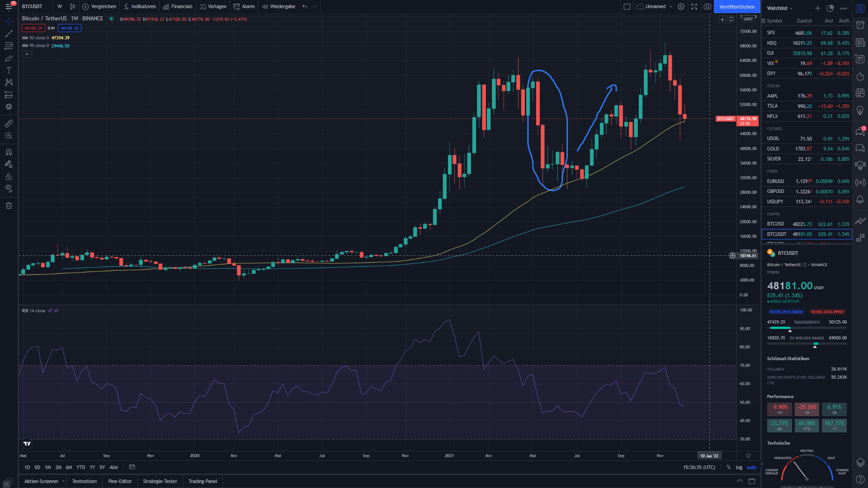Open the Pine-Editor tab

tap(120, 481)
